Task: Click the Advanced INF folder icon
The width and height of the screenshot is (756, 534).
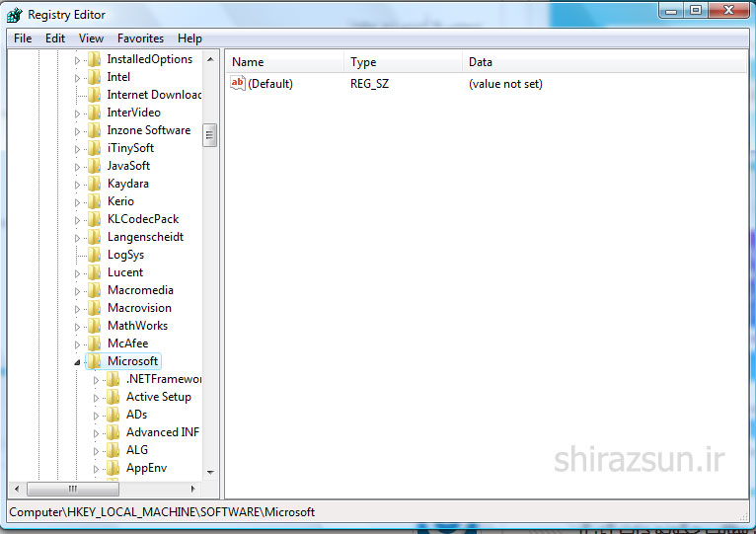Action: [x=113, y=432]
